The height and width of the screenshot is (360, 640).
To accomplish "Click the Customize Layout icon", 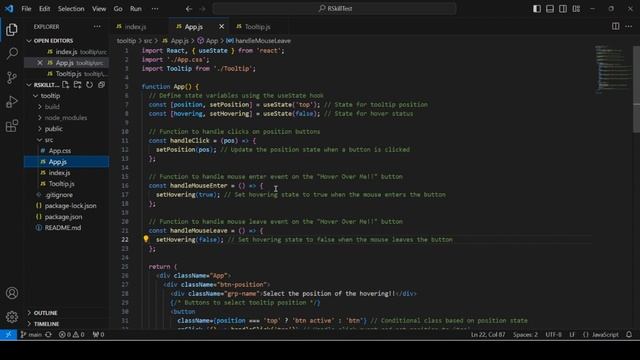I will coord(576,9).
